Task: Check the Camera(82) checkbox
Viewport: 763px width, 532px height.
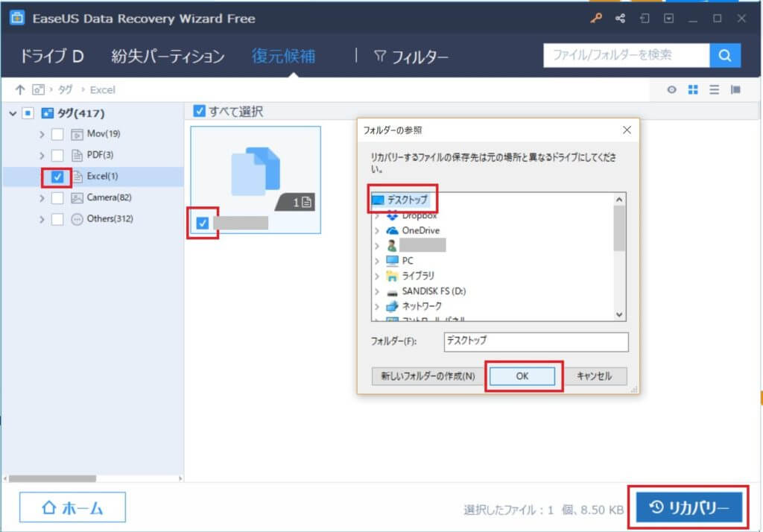Action: [57, 197]
